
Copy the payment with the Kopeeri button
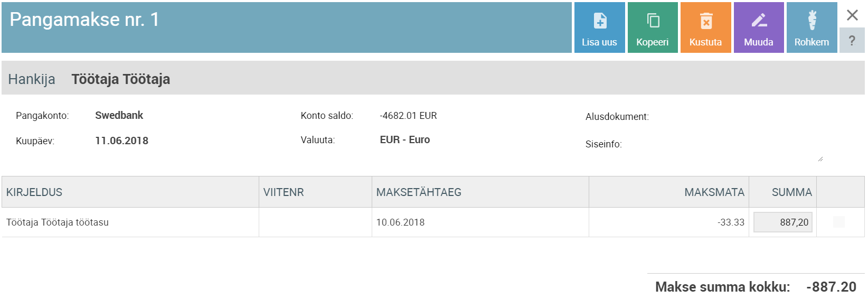653,27
